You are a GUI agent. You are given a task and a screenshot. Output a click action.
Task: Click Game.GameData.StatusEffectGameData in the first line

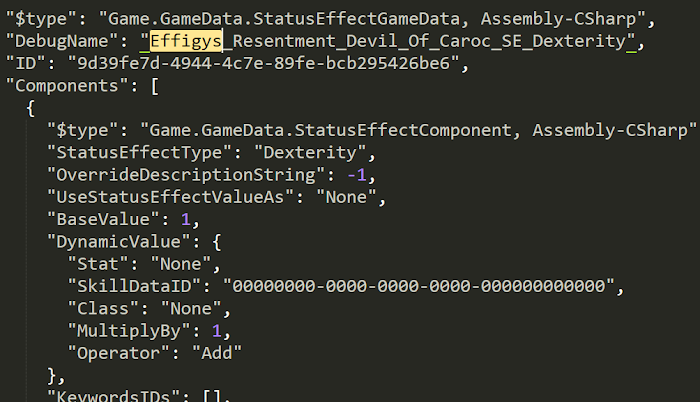[283, 19]
